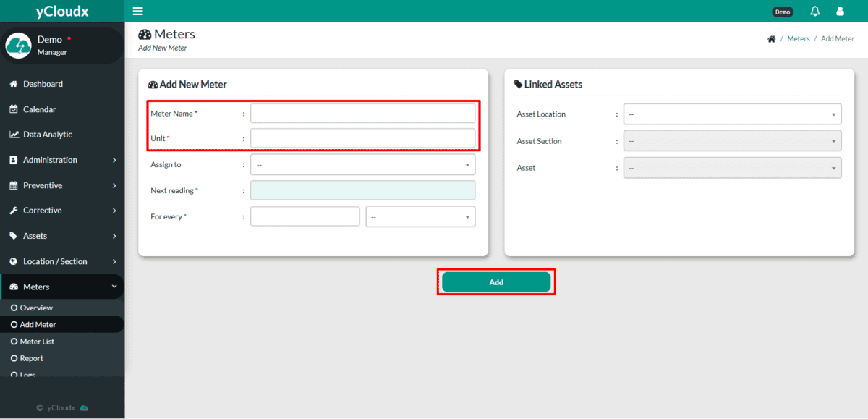Screen dimensions: 868x419
Task: Expand the Preventive sidebar section
Action: pos(61,185)
